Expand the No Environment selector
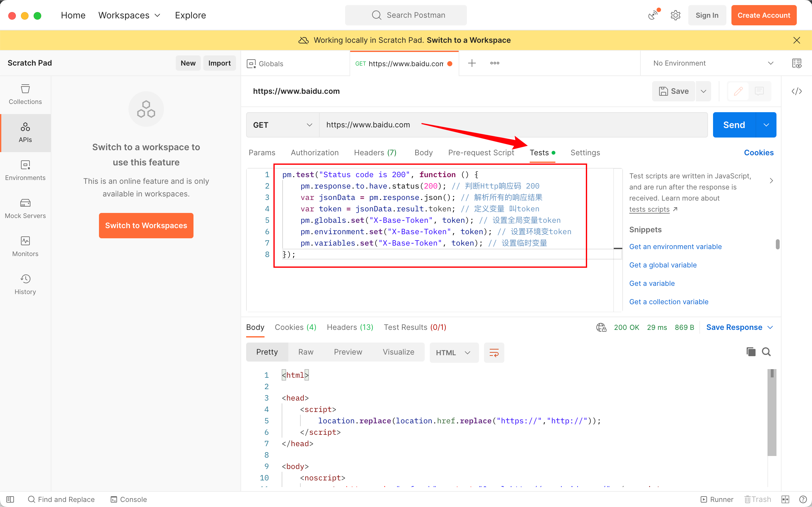This screenshot has height=507, width=812. pos(713,63)
